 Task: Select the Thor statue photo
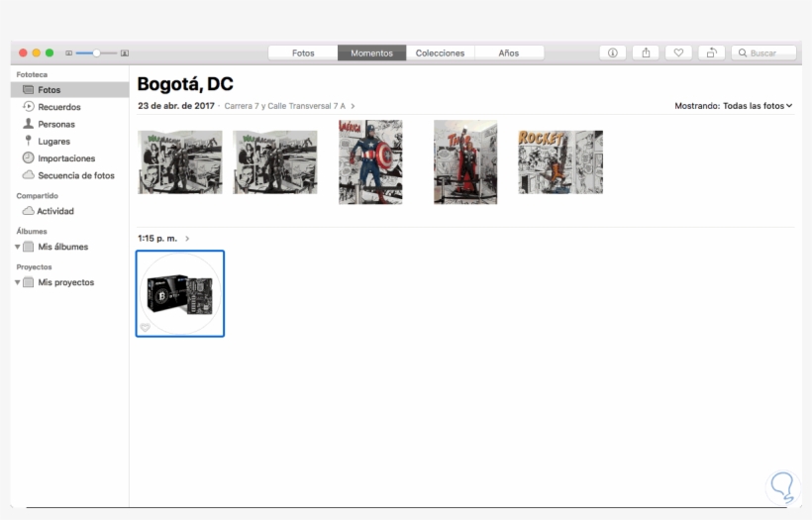click(x=465, y=162)
